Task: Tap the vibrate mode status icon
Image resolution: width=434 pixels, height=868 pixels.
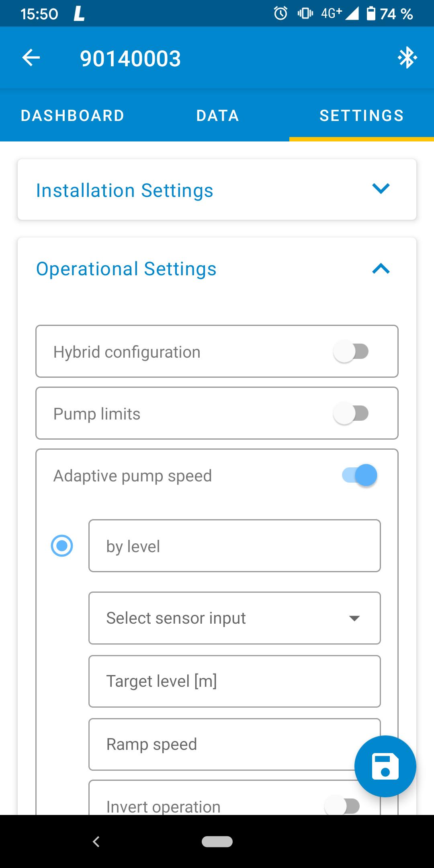Action: click(x=305, y=14)
